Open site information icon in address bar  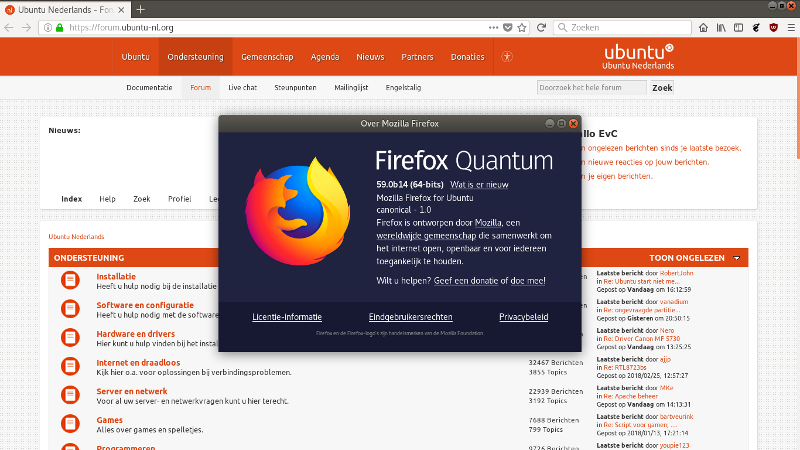(47, 28)
